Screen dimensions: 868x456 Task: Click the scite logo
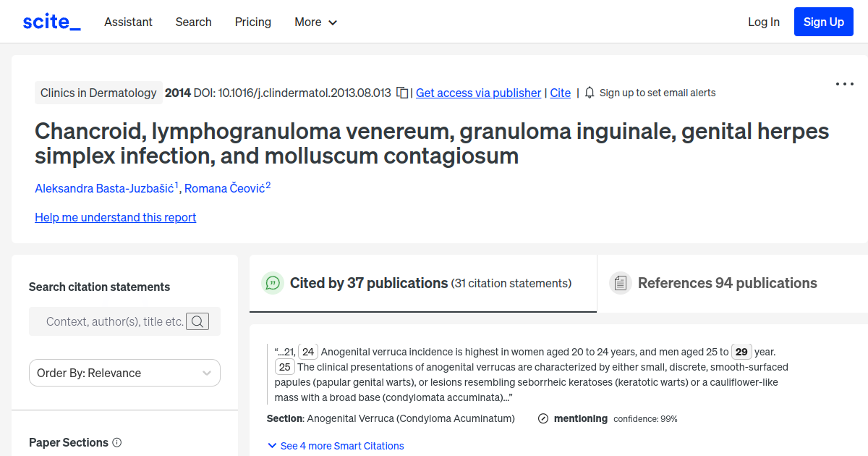51,21
